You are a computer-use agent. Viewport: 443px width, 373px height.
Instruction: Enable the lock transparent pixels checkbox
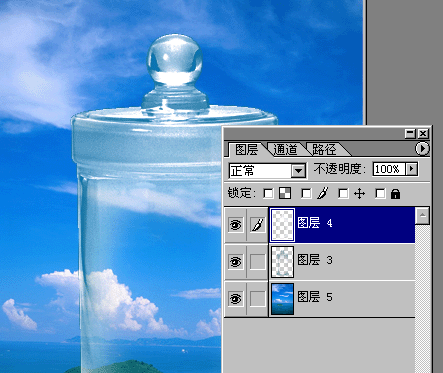[268, 193]
